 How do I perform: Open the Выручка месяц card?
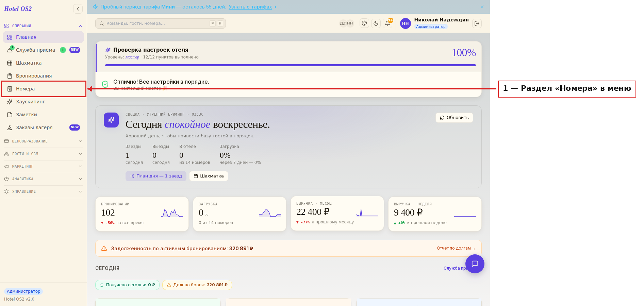[337, 214]
